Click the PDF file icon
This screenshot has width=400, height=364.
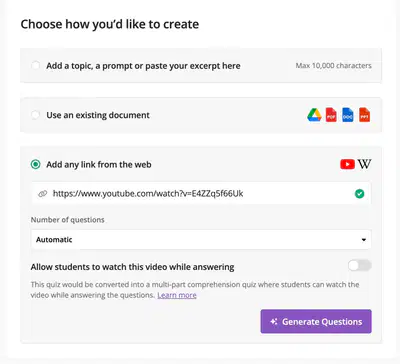click(331, 115)
